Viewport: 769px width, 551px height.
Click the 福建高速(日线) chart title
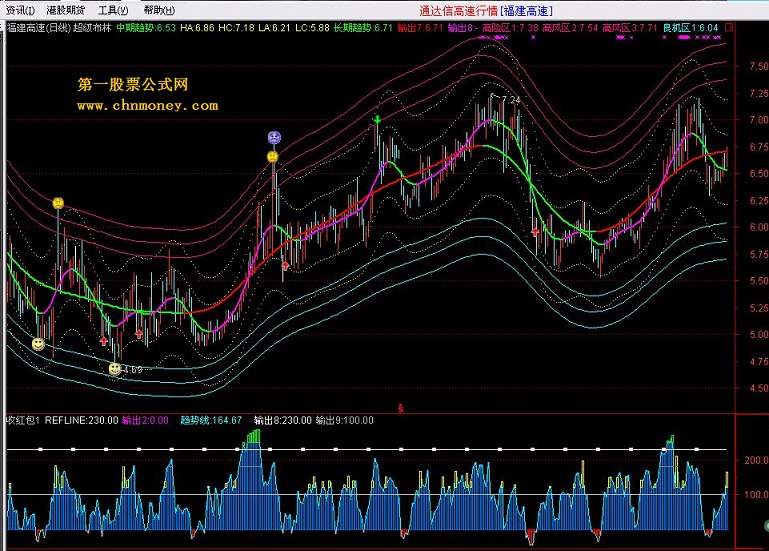[x=38, y=27]
